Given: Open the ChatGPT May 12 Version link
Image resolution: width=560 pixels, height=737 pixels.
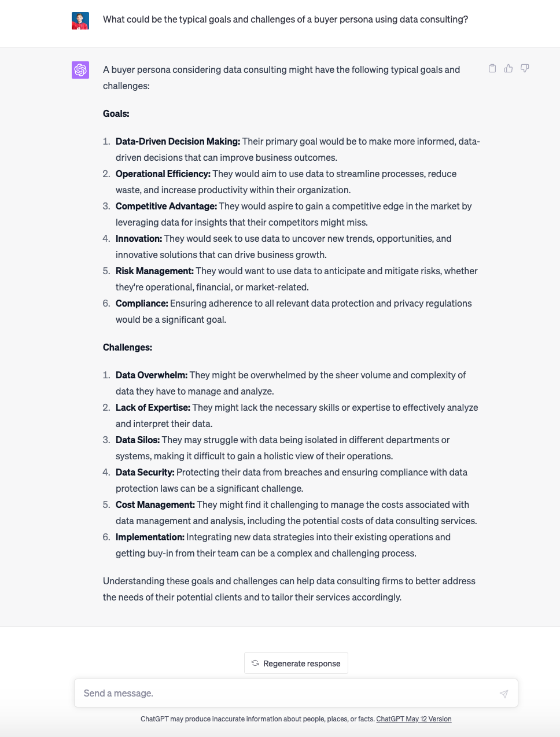Looking at the screenshot, I should click(414, 719).
